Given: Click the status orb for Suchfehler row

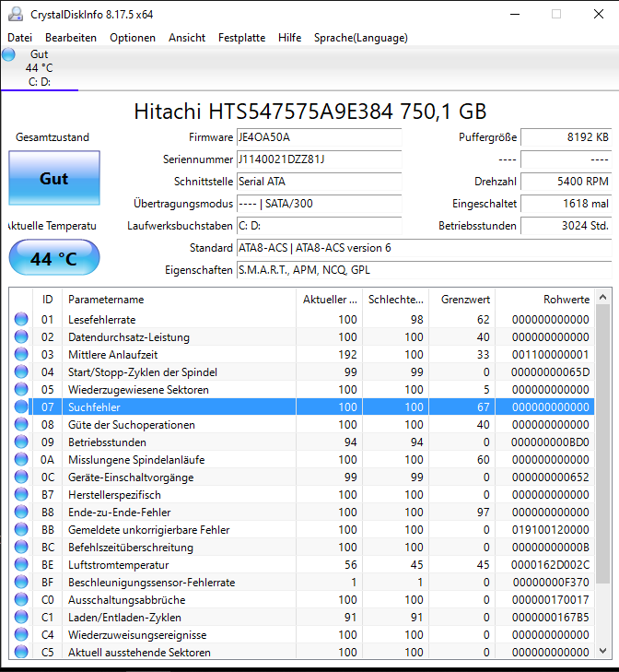Looking at the screenshot, I should click(x=21, y=407).
